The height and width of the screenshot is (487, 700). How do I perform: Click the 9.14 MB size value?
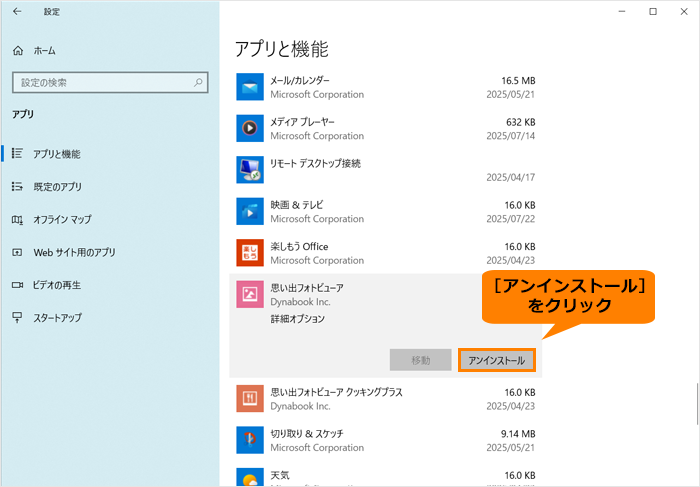tap(518, 434)
